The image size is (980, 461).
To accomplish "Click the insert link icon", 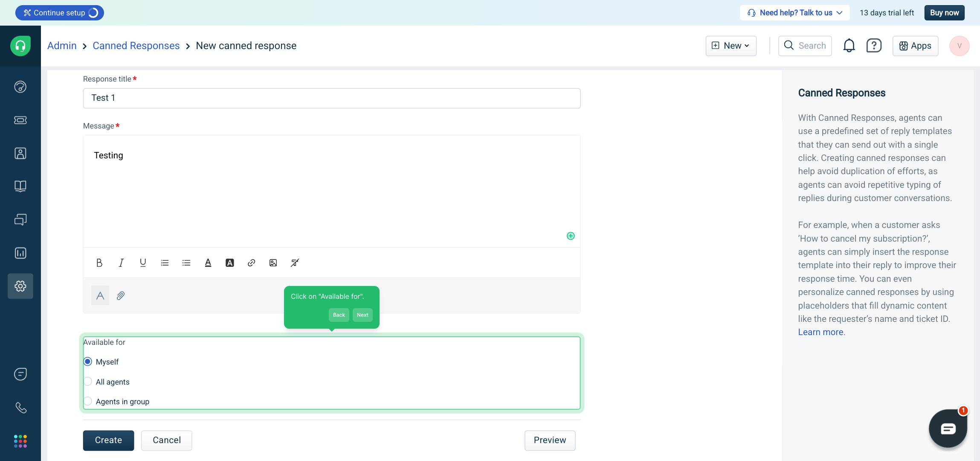I will pyautogui.click(x=251, y=263).
